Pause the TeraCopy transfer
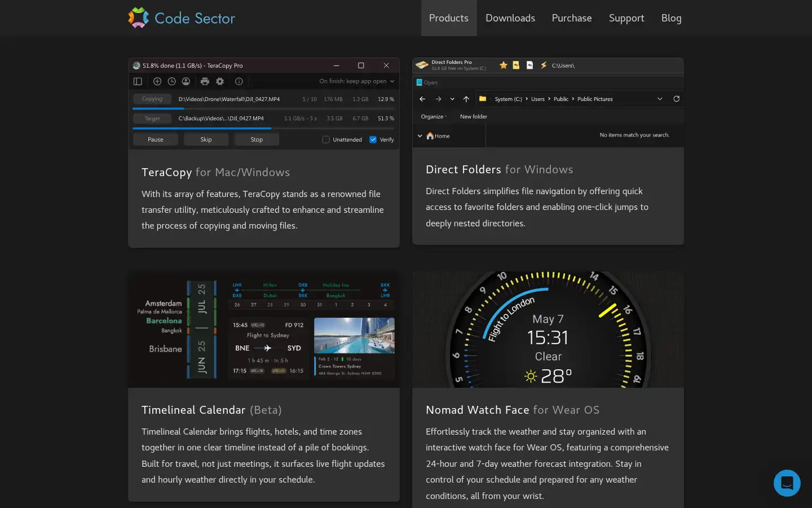 [x=156, y=139]
